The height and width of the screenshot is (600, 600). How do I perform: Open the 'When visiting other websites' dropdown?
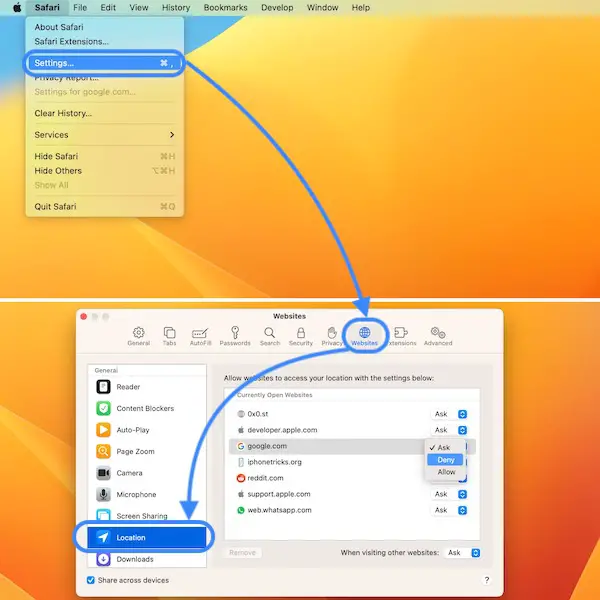tap(464, 552)
